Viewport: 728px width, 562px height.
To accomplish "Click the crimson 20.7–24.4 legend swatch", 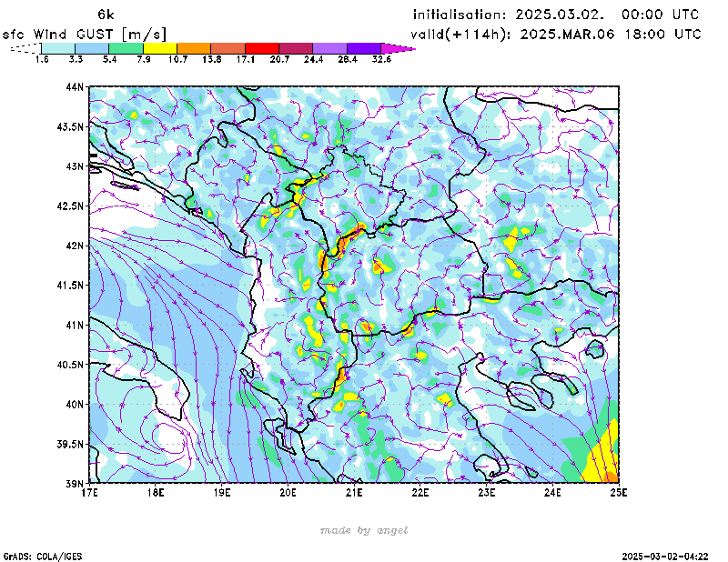I will coord(296,47).
